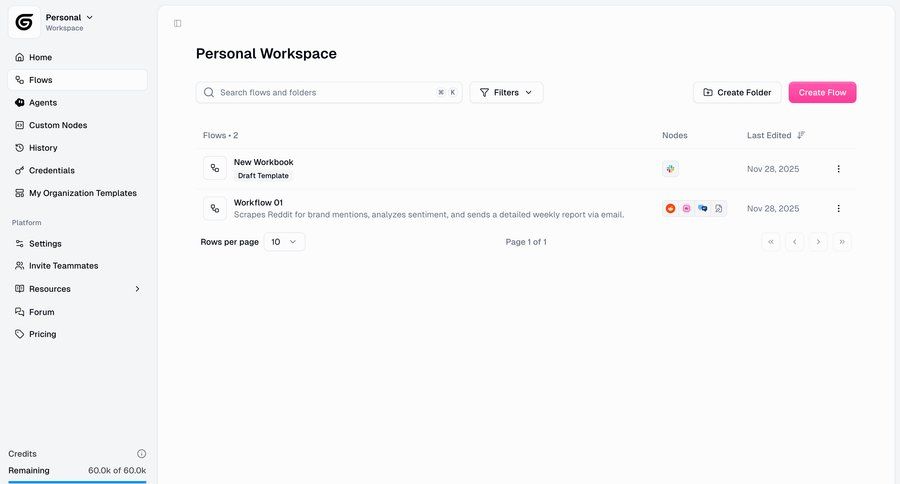Click the Workflow 01 description text
The image size is (900, 484).
click(x=429, y=215)
